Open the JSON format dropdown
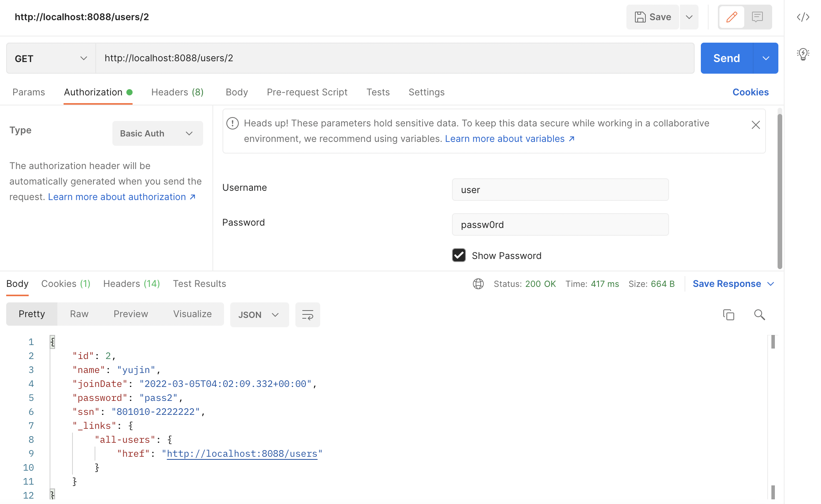Viewport: 821px width, 504px height. [259, 315]
